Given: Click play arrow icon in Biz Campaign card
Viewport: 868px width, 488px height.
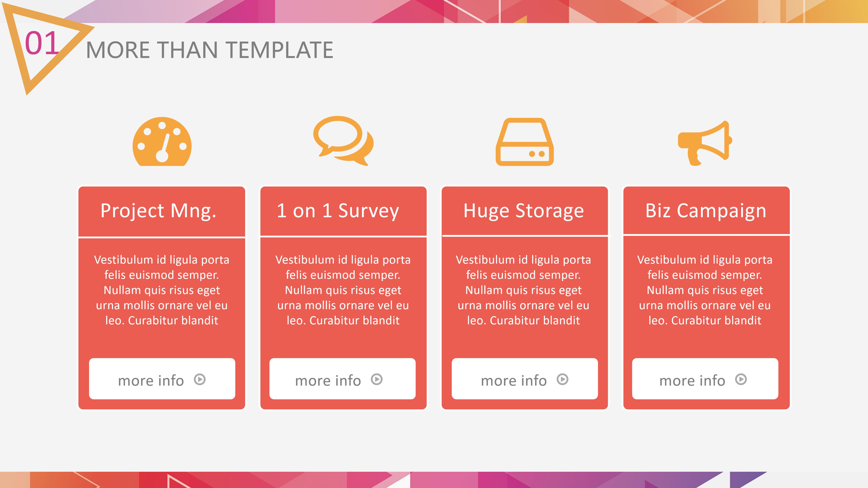Looking at the screenshot, I should [x=741, y=380].
